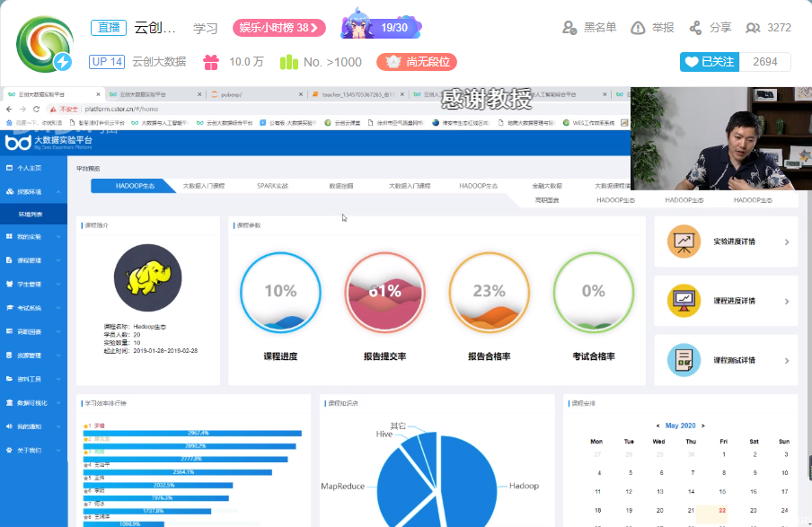The image size is (812, 527).
Task: Expand the 考试系统 menu chevron
Action: click(58, 308)
